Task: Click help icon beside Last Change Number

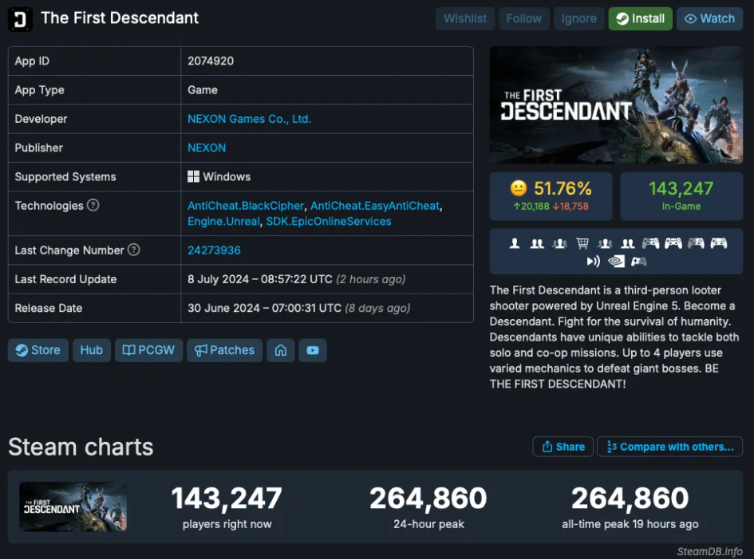Action: [x=134, y=250]
